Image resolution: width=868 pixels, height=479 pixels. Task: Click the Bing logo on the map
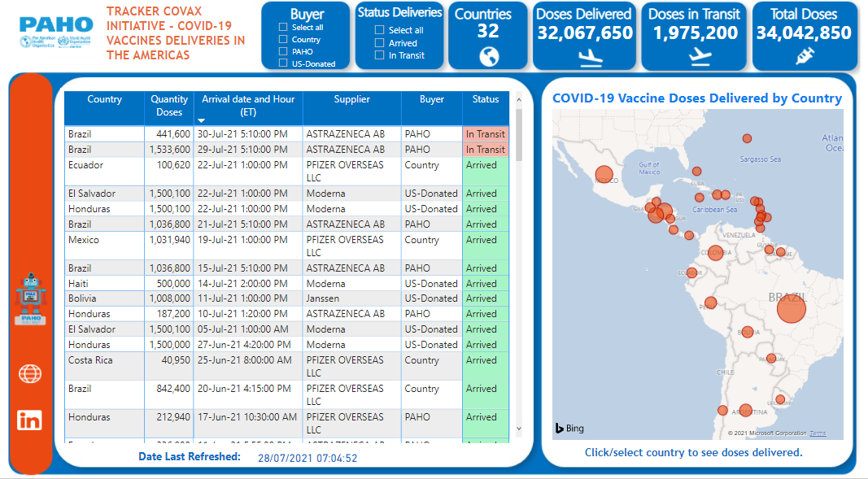tap(568, 427)
